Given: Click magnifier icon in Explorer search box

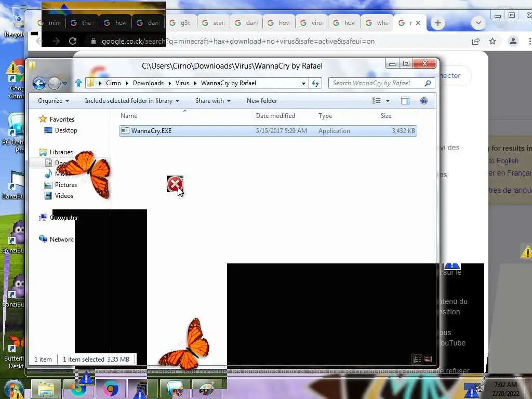Looking at the screenshot, I should [428, 83].
